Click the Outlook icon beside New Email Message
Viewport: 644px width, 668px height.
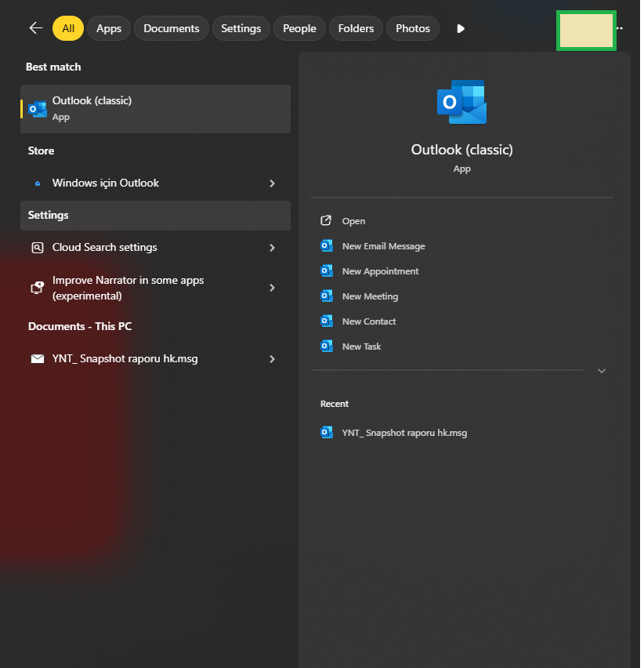[327, 246]
